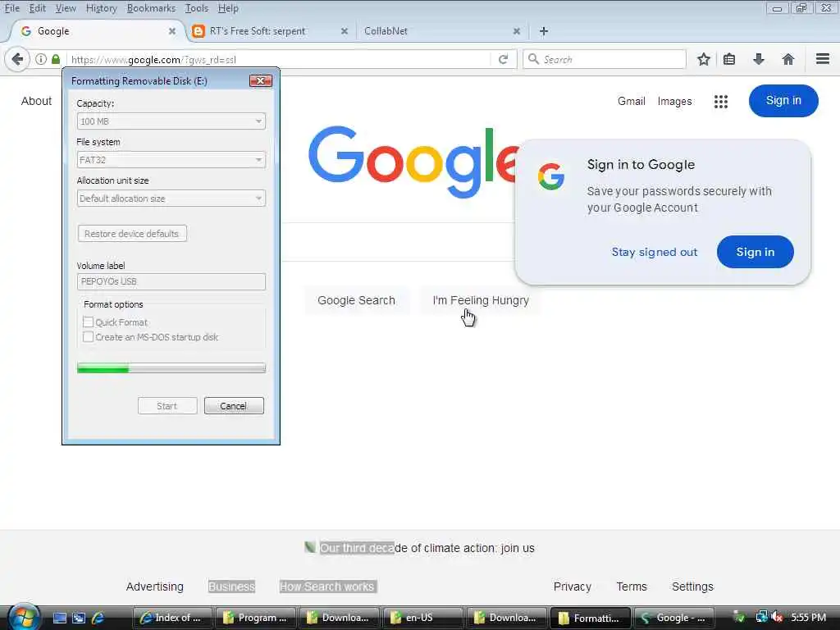840x630 pixels.
Task: Click I'm Feeling Hungry button
Action: tap(481, 300)
